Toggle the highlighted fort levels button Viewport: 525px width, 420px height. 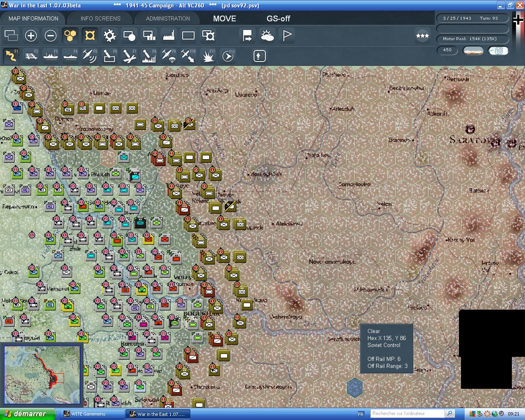(90, 36)
